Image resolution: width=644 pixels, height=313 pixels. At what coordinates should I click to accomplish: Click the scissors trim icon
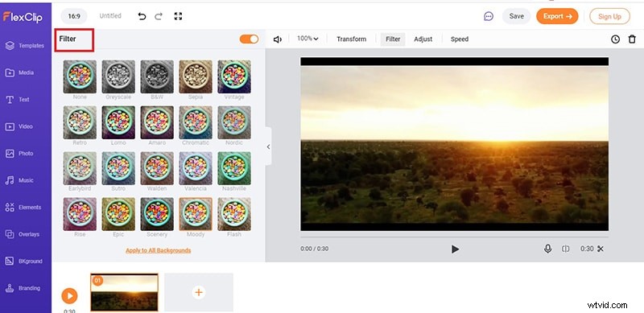tap(601, 249)
